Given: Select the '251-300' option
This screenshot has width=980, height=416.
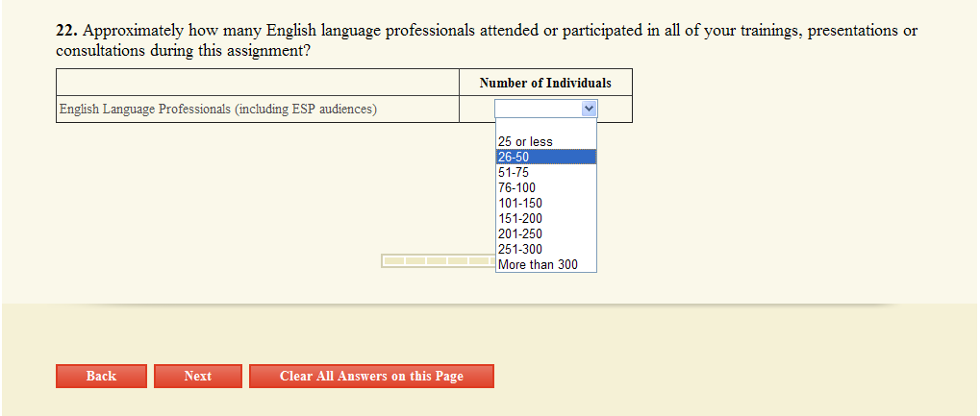Looking at the screenshot, I should [546, 249].
